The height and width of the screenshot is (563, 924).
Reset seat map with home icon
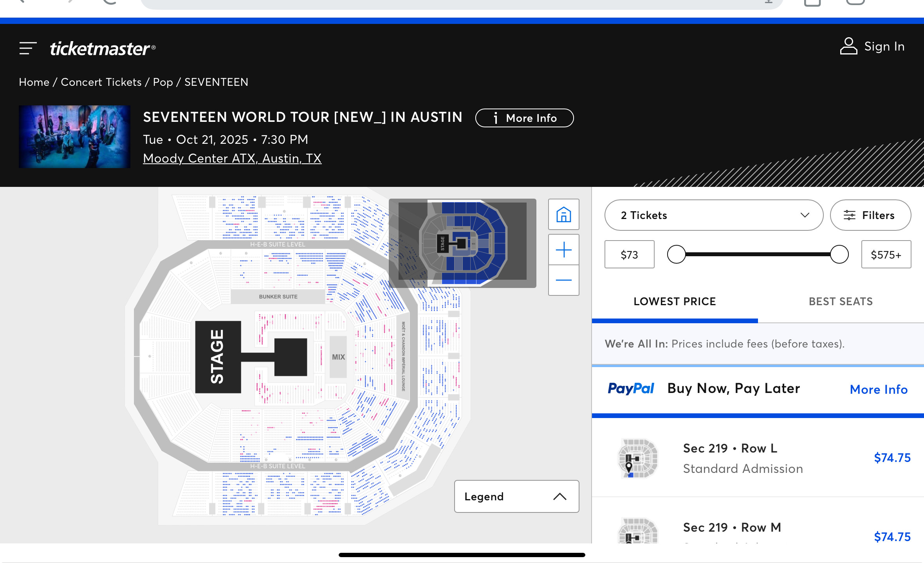(563, 214)
